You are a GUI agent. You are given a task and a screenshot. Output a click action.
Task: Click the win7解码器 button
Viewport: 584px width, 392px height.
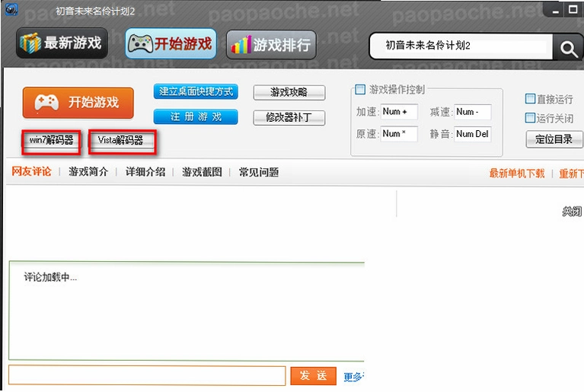51,141
